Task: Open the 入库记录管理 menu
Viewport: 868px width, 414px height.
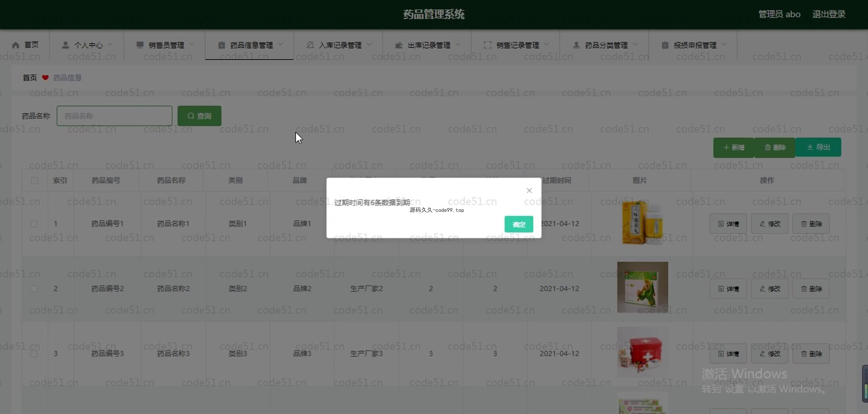Action: click(338, 45)
